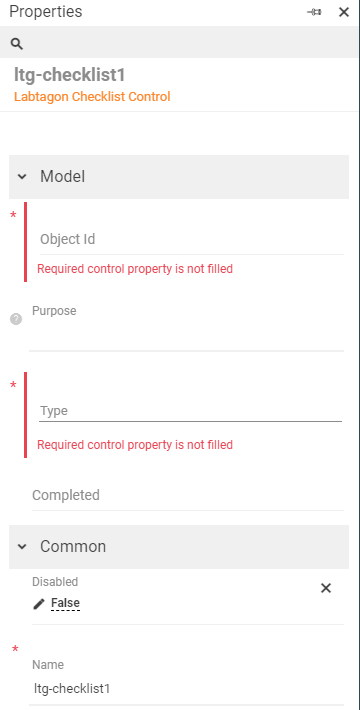Click the pin icon in Properties header
Screen dimensions: 360x710
[x=314, y=12]
